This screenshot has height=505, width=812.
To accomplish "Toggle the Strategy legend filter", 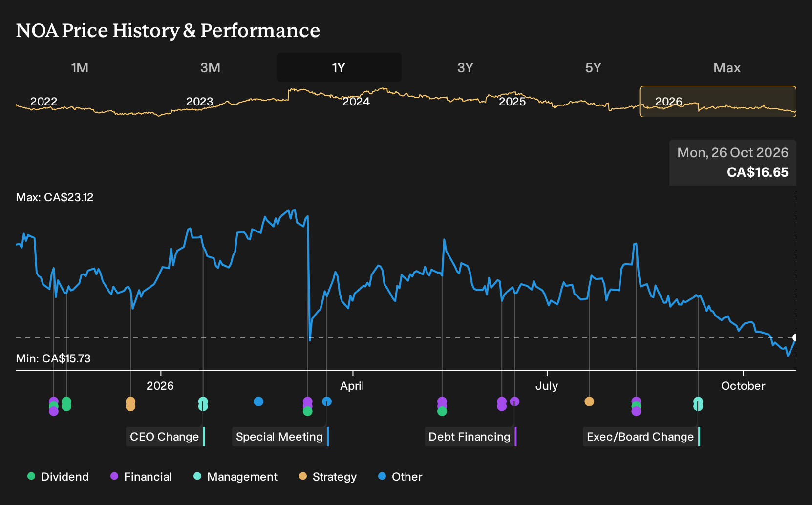I will pyautogui.click(x=328, y=477).
